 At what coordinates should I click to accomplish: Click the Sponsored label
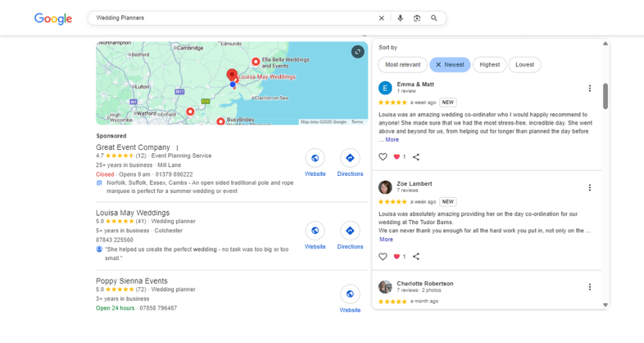pos(112,136)
